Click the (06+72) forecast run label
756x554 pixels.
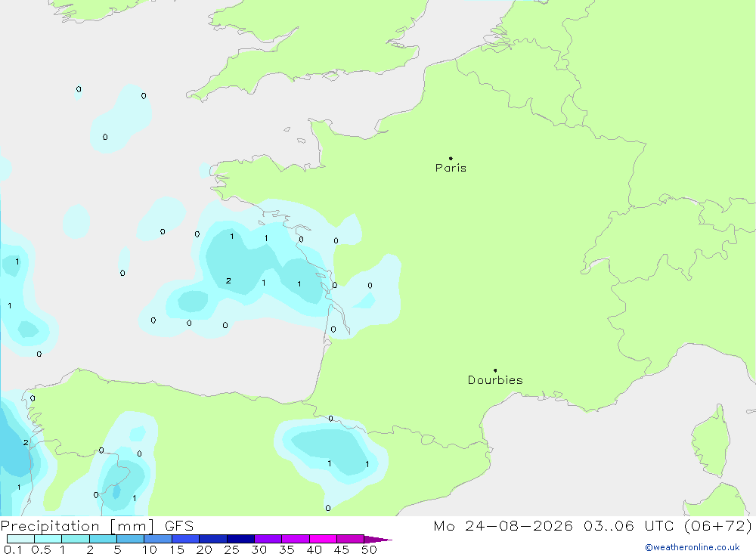[718, 525]
